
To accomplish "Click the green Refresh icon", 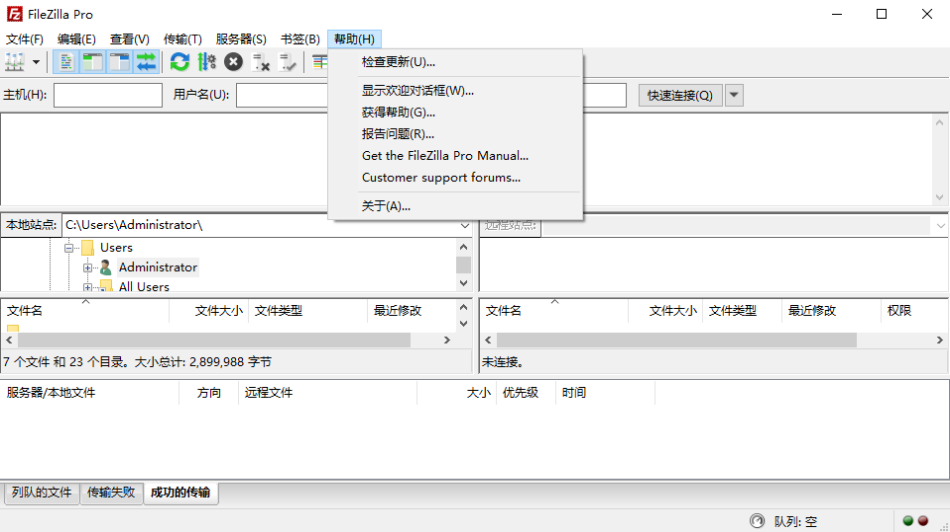I will [x=180, y=62].
